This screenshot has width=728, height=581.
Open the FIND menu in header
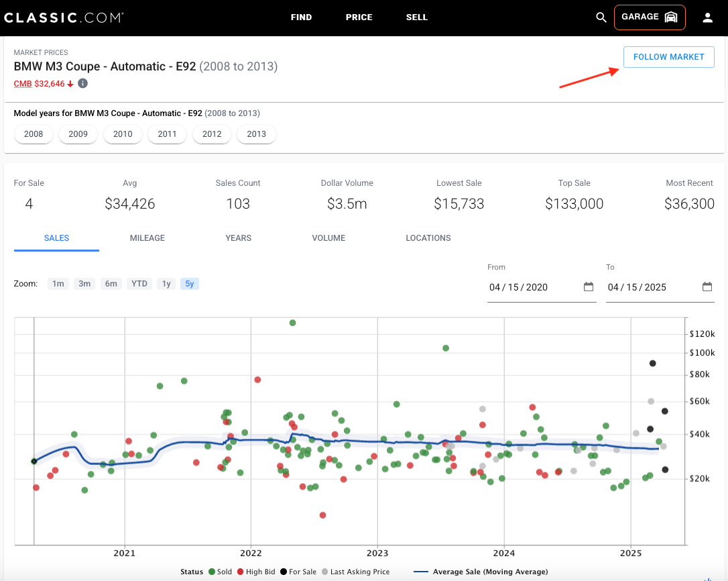301,17
